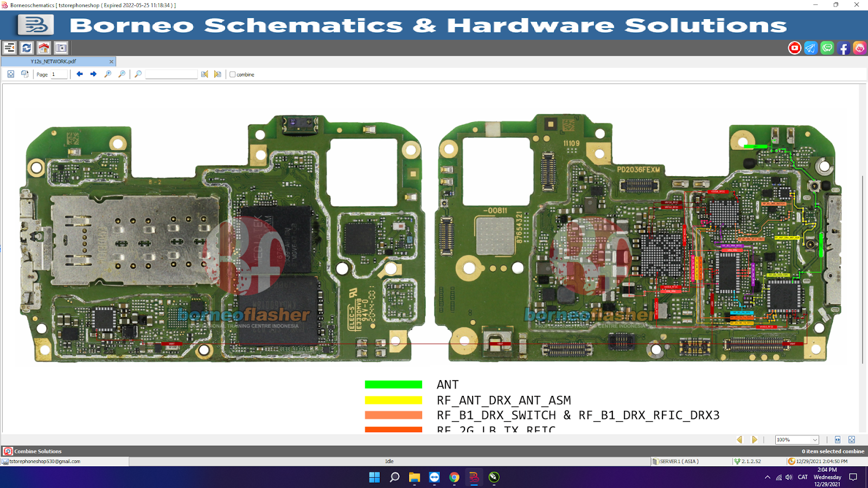This screenshot has height=488, width=868.
Task: Click the camera screenshot icon
Action: click(61, 48)
